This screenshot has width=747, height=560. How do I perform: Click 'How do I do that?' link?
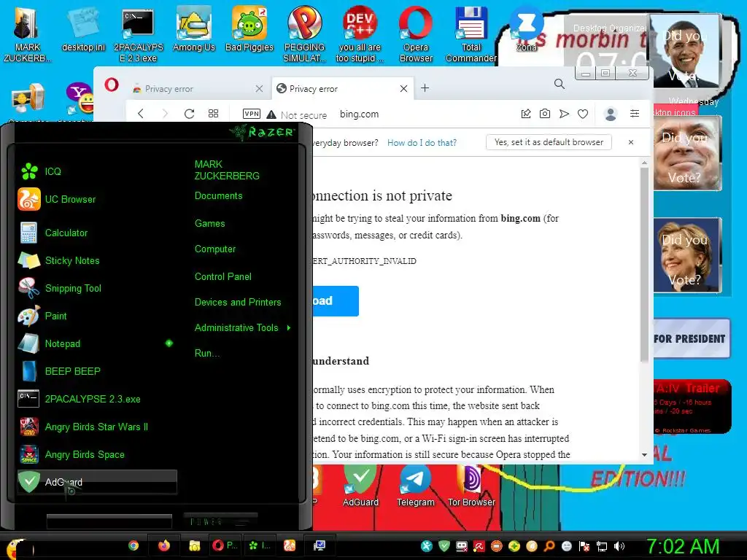tap(422, 143)
